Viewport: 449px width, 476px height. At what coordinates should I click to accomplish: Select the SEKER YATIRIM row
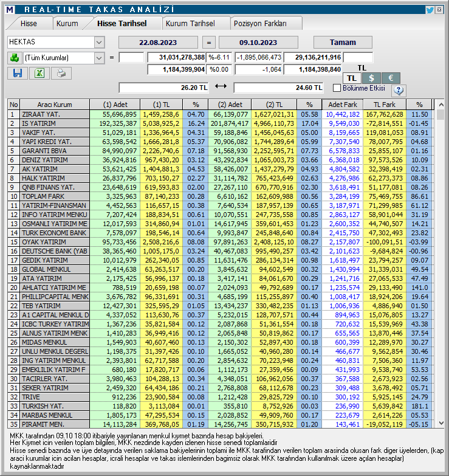click(x=221, y=388)
